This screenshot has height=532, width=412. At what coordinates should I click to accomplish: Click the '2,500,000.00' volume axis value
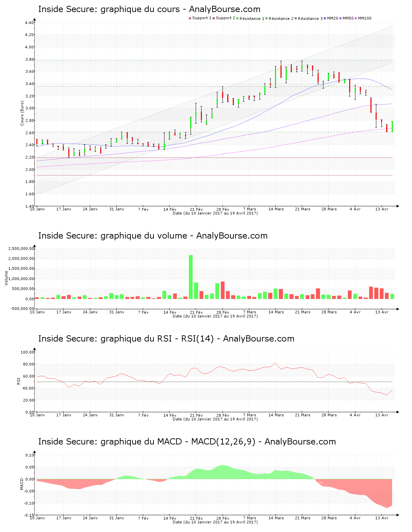click(x=21, y=248)
